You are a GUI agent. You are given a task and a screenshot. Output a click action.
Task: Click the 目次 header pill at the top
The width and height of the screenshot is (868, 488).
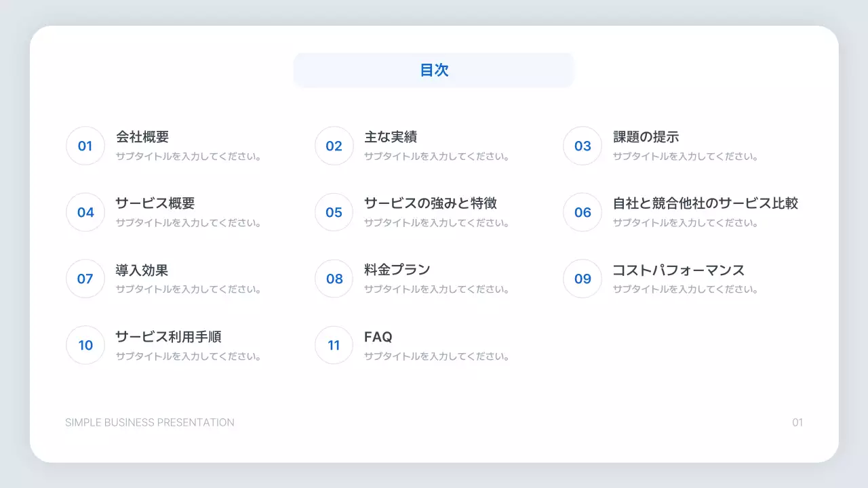point(433,69)
